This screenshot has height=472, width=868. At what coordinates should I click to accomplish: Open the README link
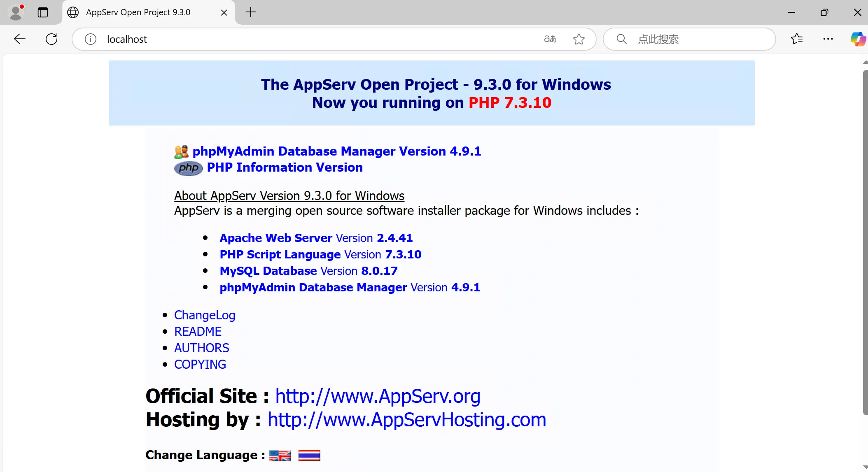pyautogui.click(x=198, y=331)
